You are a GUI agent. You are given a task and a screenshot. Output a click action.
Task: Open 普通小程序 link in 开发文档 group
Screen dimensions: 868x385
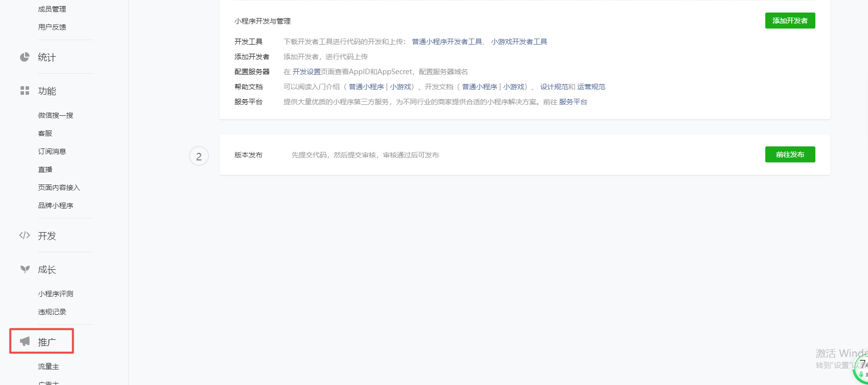click(x=480, y=87)
